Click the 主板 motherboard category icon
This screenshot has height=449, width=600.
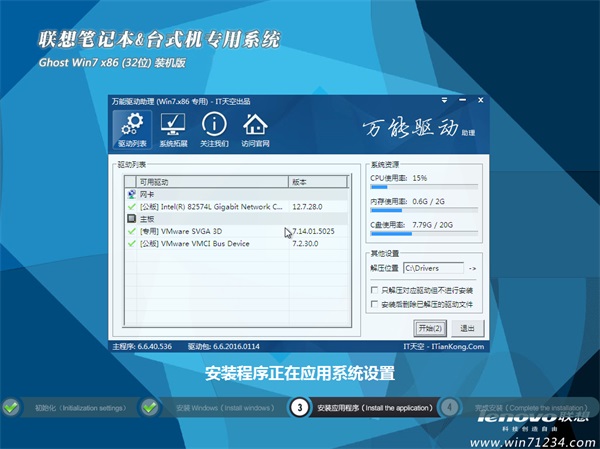pyautogui.click(x=131, y=218)
